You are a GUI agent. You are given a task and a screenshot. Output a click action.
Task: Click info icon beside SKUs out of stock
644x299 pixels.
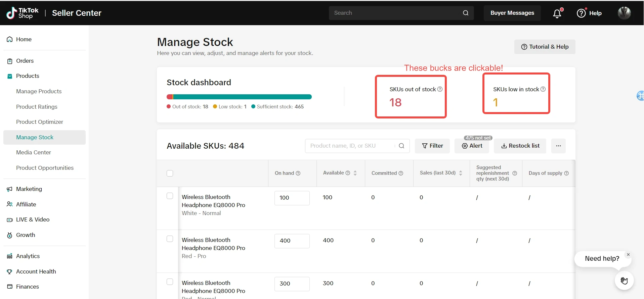pyautogui.click(x=440, y=89)
